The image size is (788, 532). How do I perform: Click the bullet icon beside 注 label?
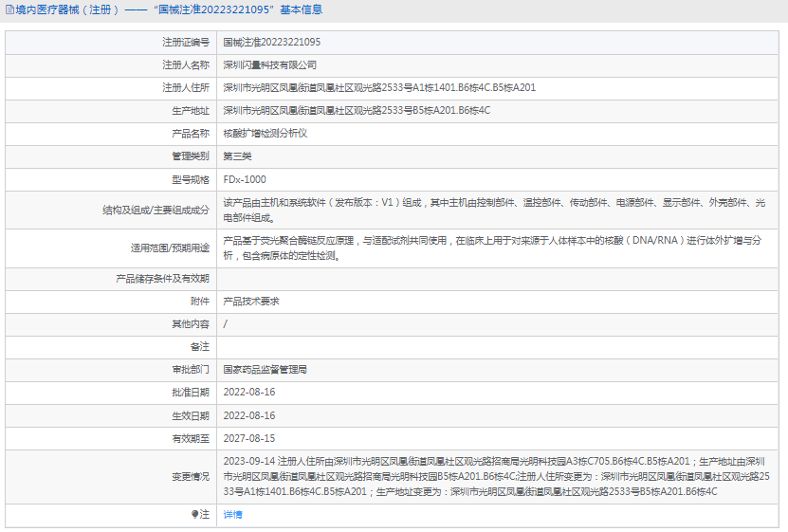tap(195, 514)
